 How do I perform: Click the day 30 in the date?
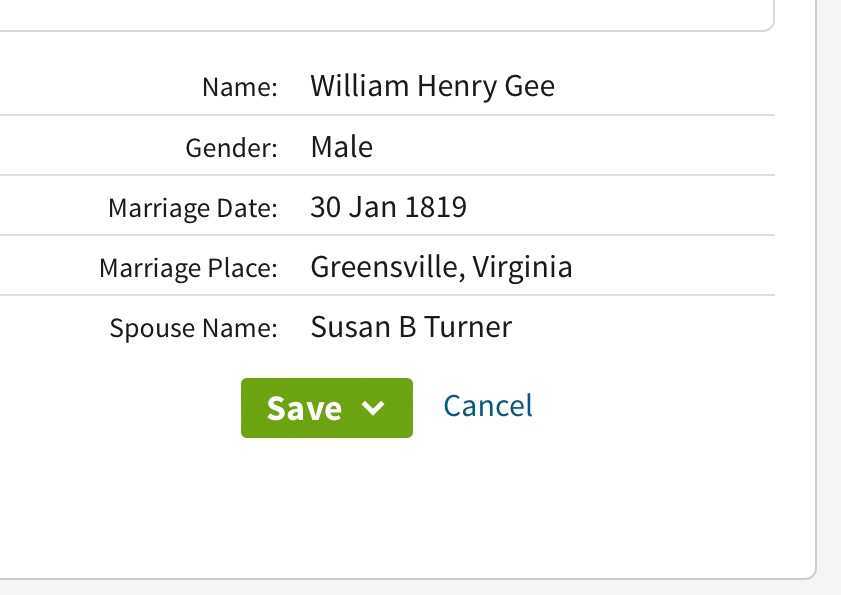pyautogui.click(x=326, y=207)
